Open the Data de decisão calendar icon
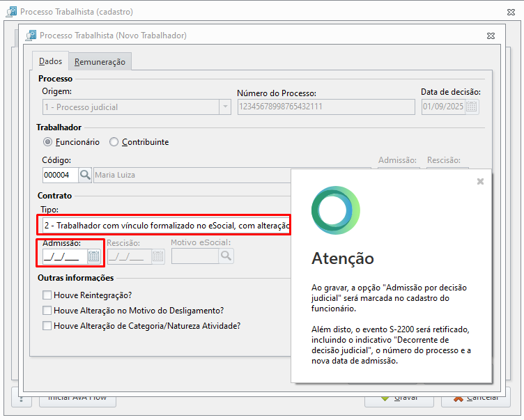Image resolution: width=524 pixels, height=420 pixels. 472,107
